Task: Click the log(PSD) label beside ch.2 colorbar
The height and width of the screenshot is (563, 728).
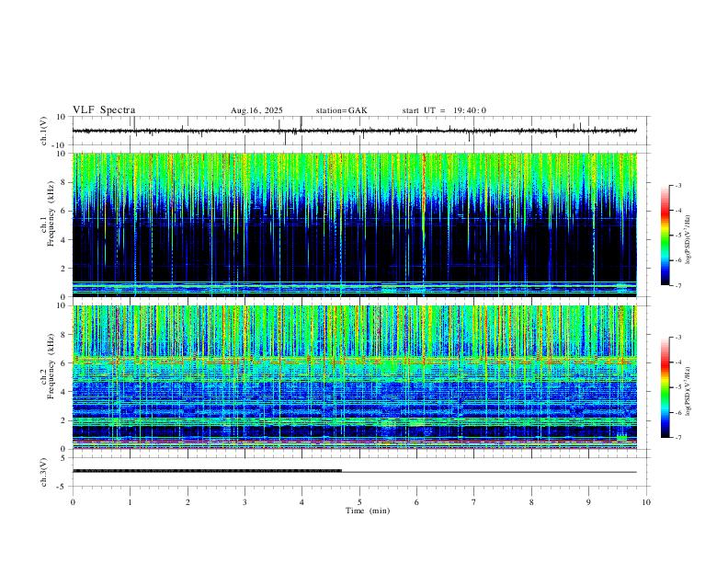Action: pyautogui.click(x=688, y=391)
